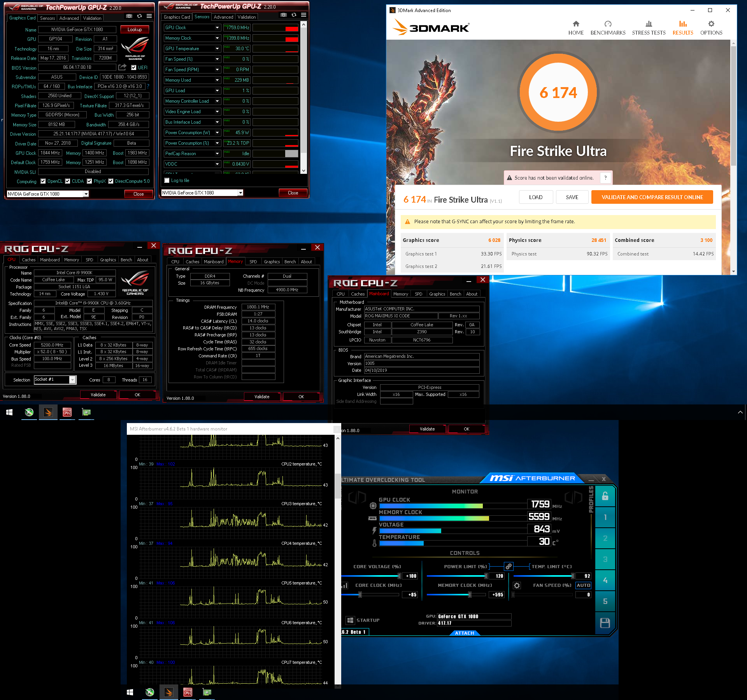Click the question mark beside score validation notice
This screenshot has width=747, height=700.
605,178
